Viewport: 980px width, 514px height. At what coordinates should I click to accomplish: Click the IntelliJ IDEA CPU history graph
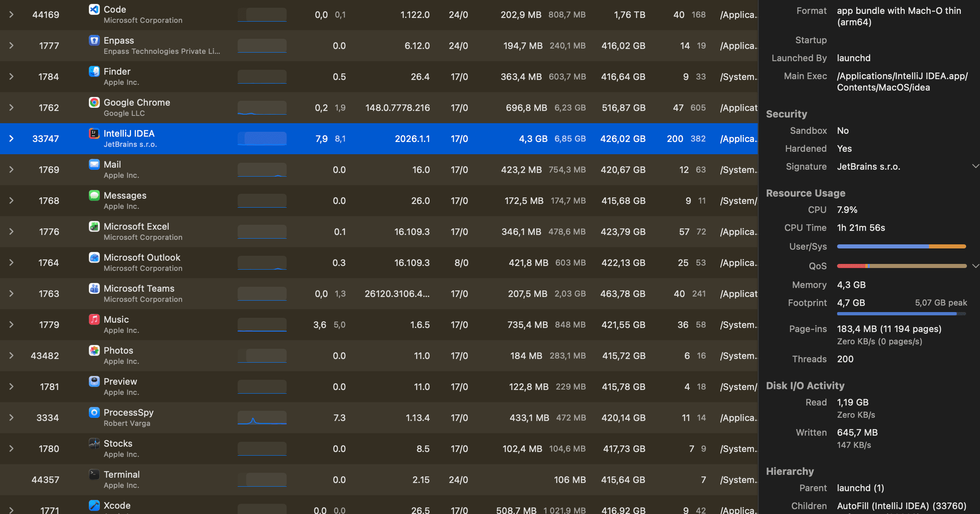[262, 139]
